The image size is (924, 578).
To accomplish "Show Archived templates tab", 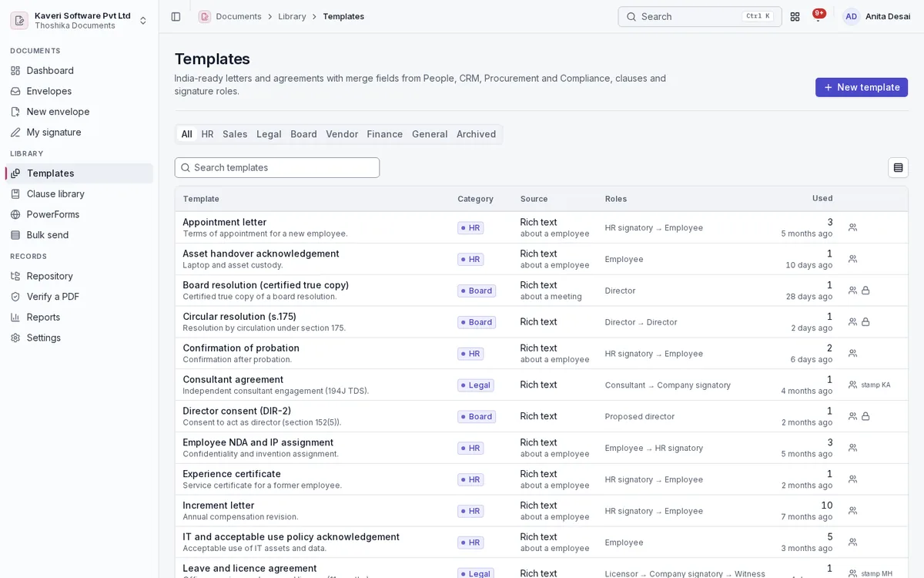I will click(x=477, y=134).
